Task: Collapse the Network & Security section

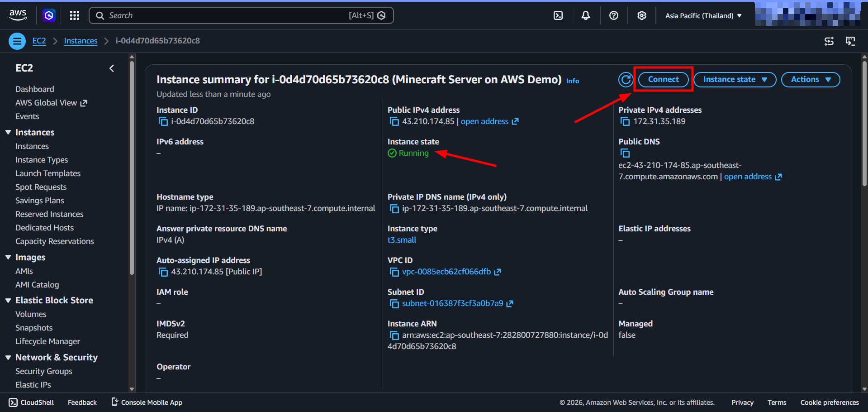Action: [x=8, y=357]
